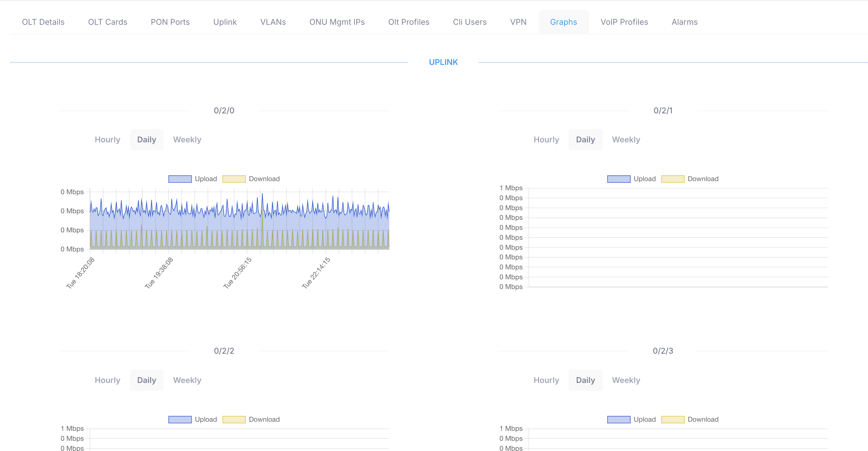Click the tall upload spike in 0/2/0 graph
The height and width of the screenshot is (451, 868).
click(262, 194)
